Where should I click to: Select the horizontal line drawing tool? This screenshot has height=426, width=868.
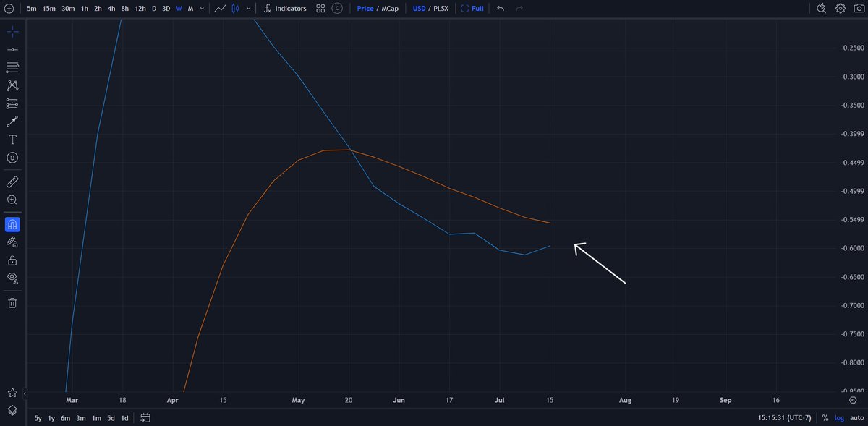pos(12,49)
